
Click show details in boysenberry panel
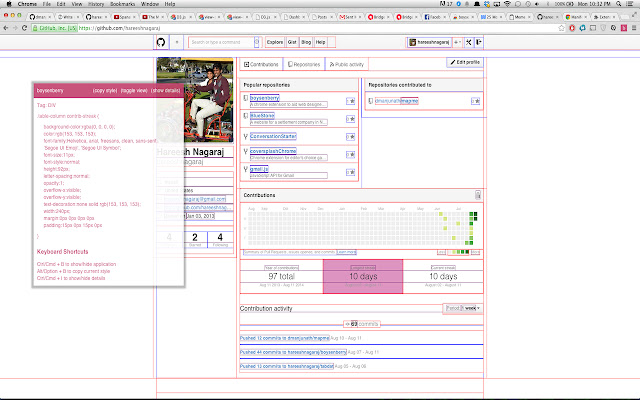tap(165, 90)
